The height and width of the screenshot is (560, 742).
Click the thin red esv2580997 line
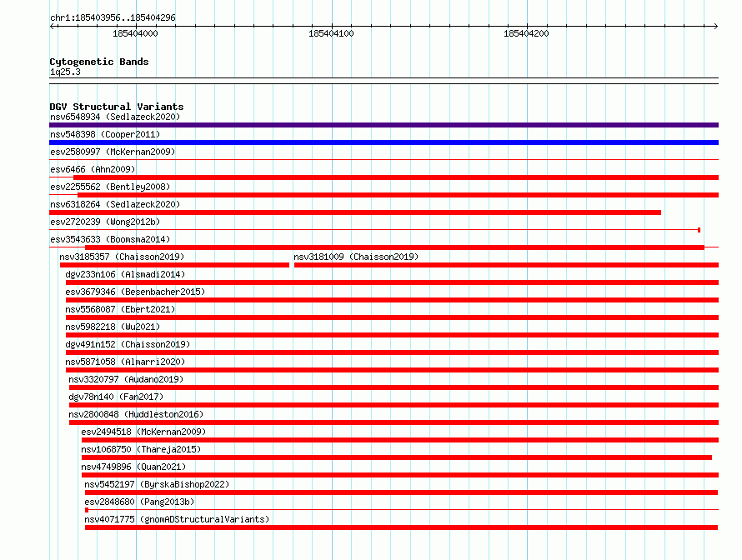[384, 160]
